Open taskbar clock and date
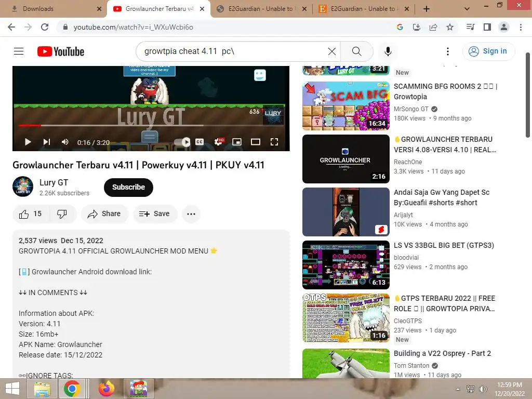 pos(509,389)
